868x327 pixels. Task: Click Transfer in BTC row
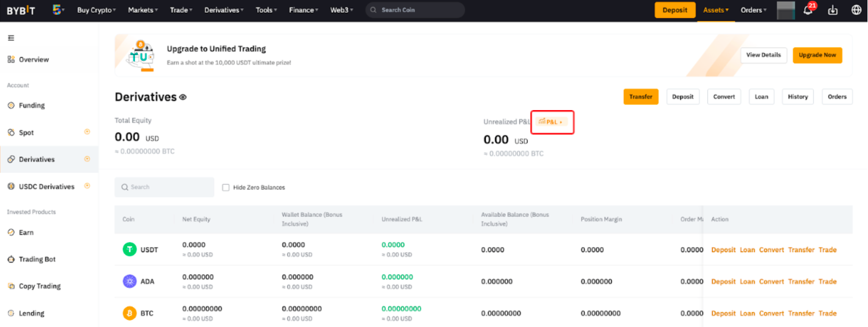tap(801, 314)
